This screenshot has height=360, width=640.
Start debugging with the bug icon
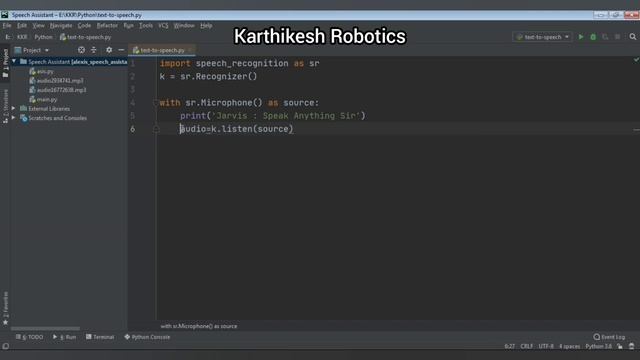point(593,37)
